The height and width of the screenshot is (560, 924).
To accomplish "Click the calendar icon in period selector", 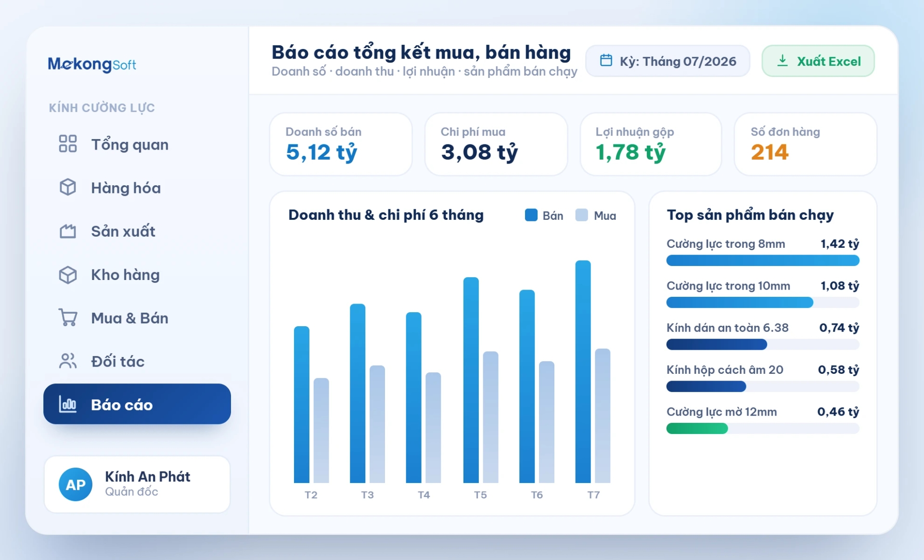I will coord(606,61).
